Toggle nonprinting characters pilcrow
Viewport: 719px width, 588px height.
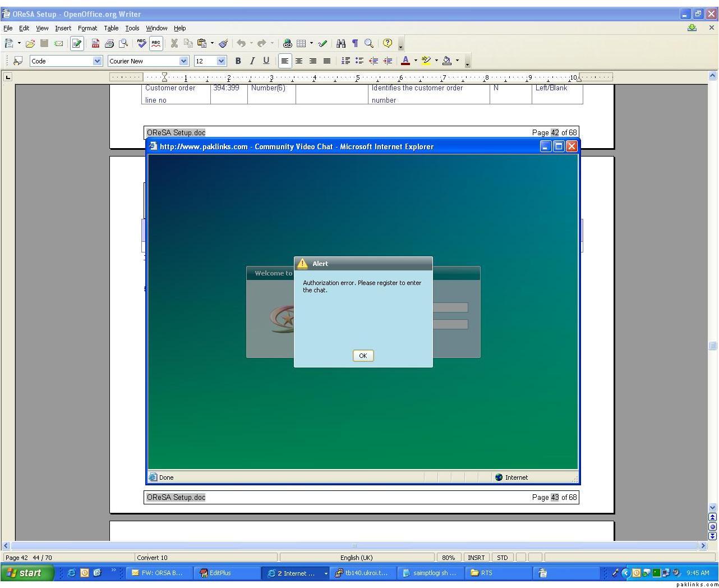click(354, 43)
